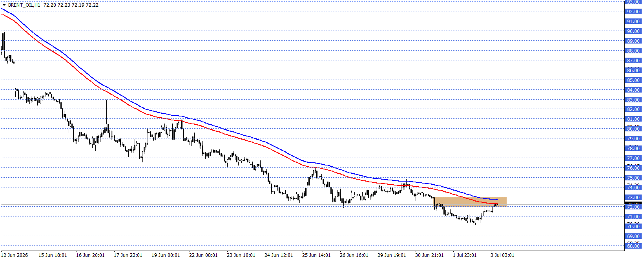Click the 22 Jun 08:01 time label
This screenshot has width=644, height=260.
[203, 255]
